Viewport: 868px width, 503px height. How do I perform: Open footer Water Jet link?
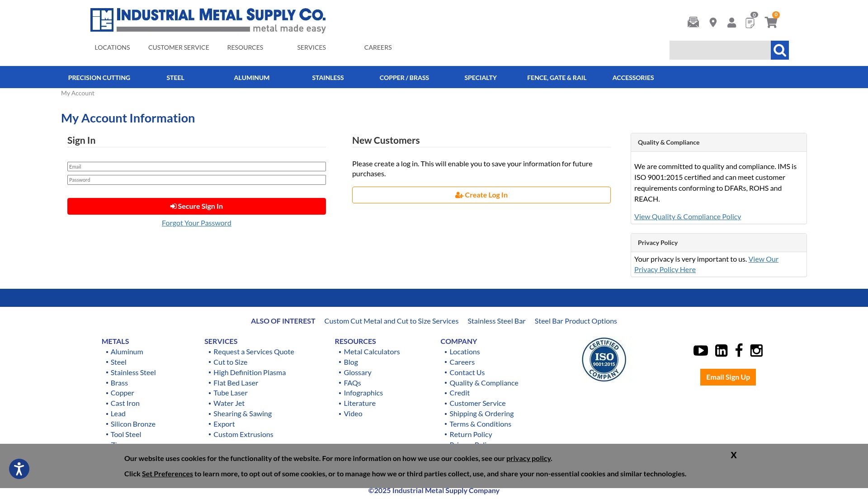tap(229, 404)
